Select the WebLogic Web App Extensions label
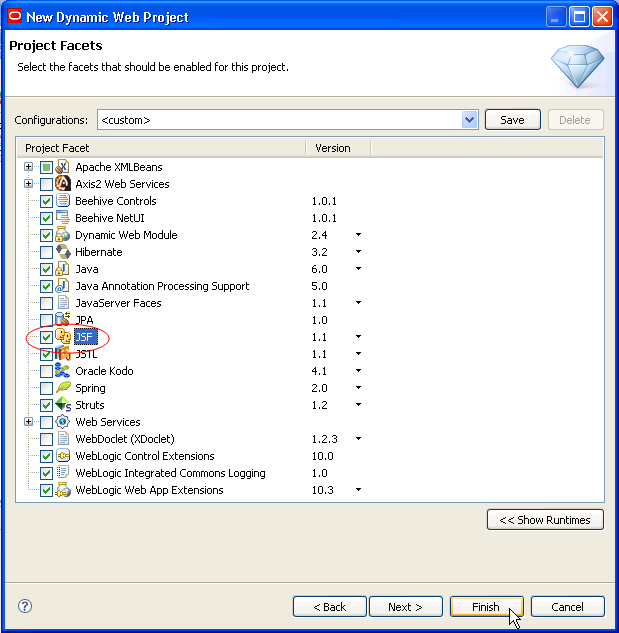This screenshot has height=633, width=619. coord(149,490)
